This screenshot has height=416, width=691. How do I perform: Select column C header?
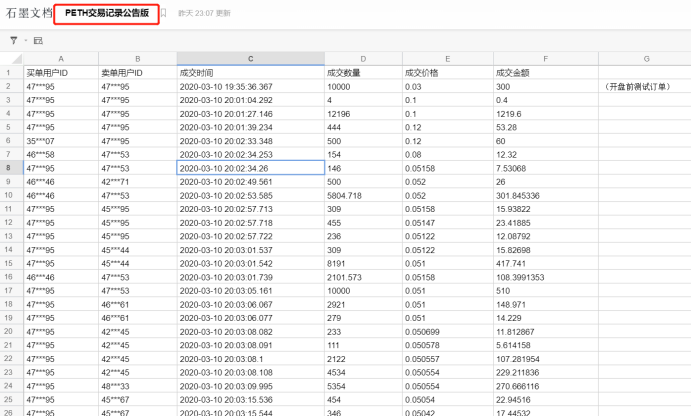coord(251,59)
